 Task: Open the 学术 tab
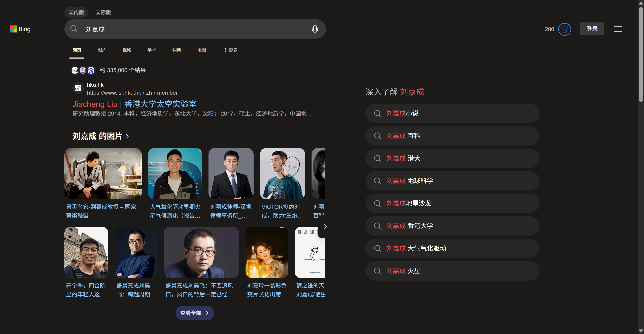point(152,50)
